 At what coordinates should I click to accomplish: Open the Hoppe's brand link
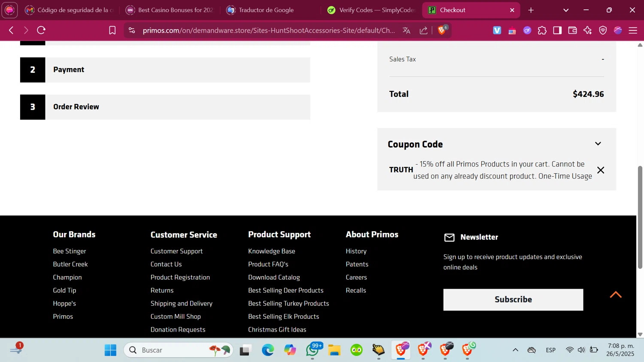tap(64, 303)
